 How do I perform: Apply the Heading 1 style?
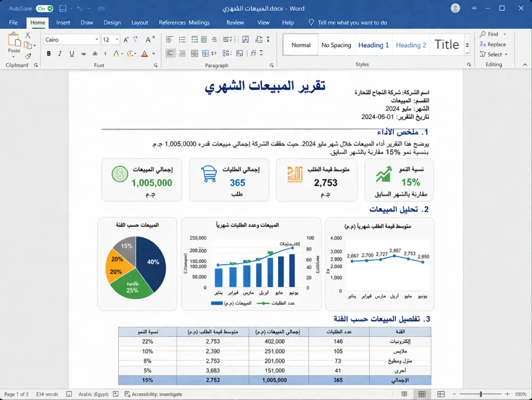tap(373, 45)
